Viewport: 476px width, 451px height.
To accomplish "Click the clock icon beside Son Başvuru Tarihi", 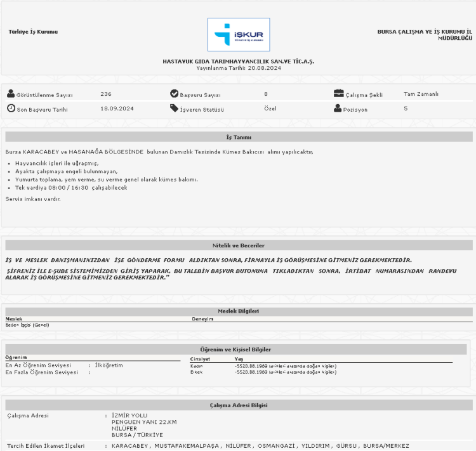I will [x=11, y=108].
